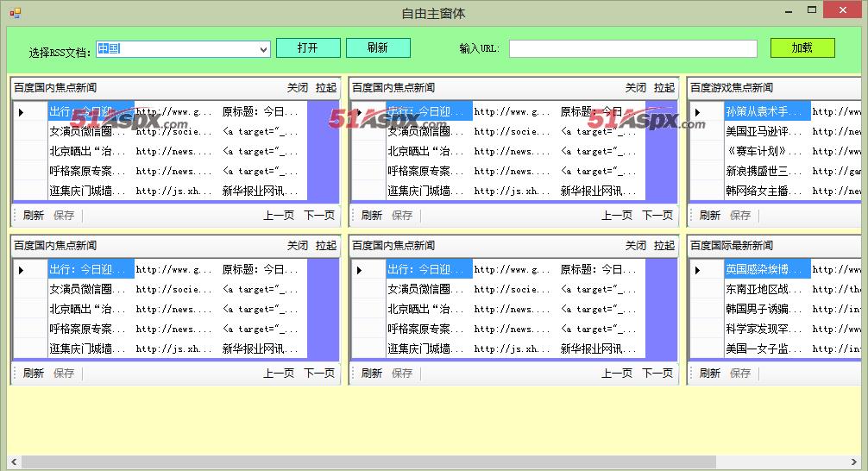
Task: Select the row 美国亚马逊评 in the game news grid
Action: coord(767,132)
